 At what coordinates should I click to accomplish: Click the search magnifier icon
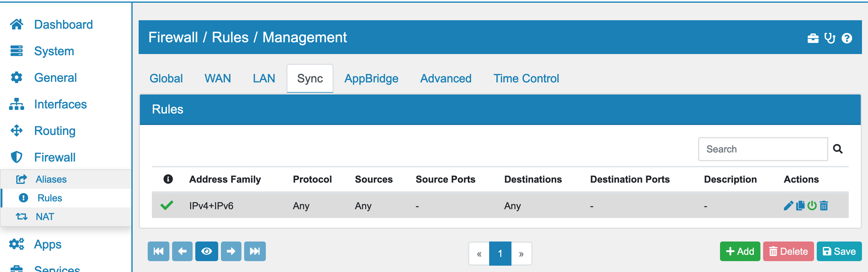tap(838, 149)
